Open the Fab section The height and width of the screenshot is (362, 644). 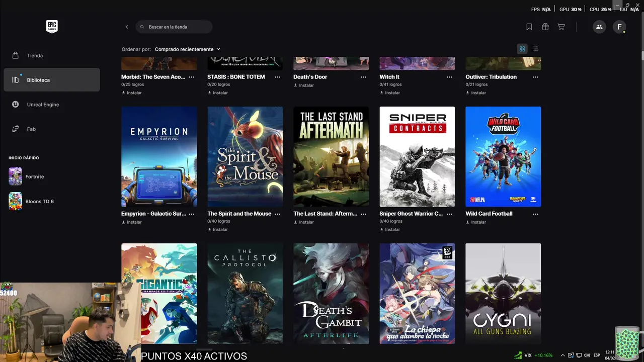[52, 129]
